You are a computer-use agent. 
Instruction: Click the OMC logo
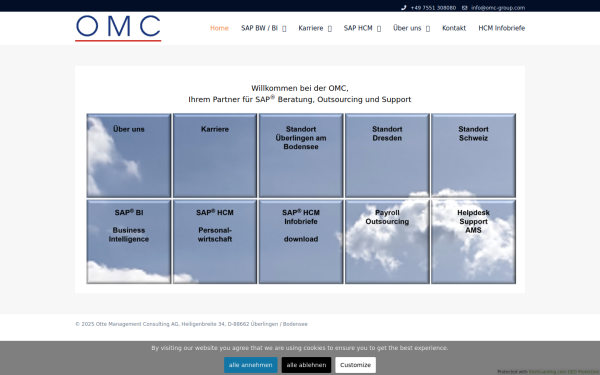[x=118, y=28]
